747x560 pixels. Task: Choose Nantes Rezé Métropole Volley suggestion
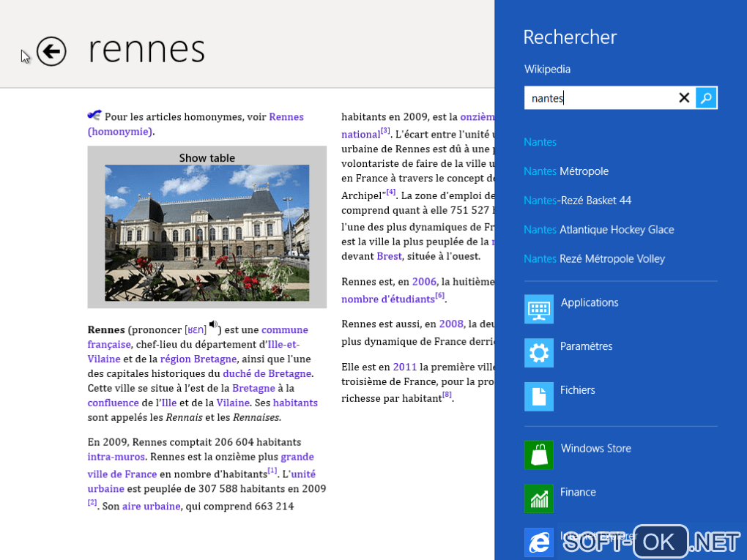[x=594, y=258]
